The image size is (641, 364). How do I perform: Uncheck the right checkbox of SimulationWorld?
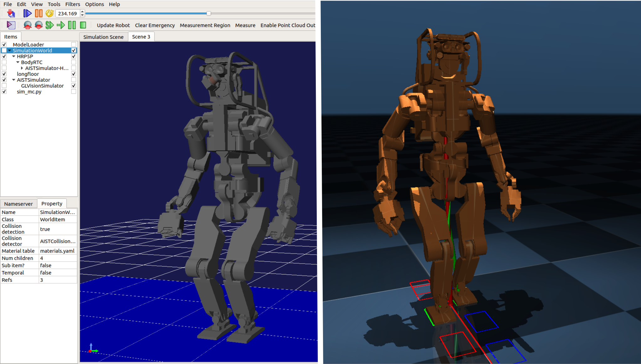(74, 50)
